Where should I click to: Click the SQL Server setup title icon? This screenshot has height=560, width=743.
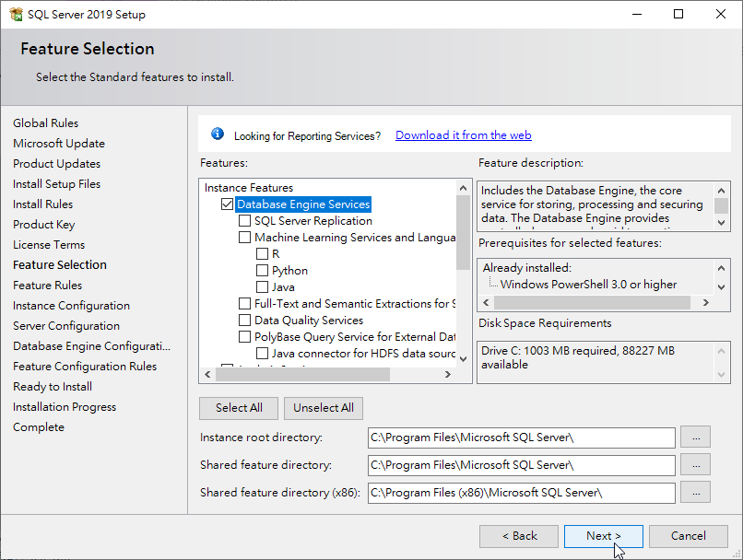pos(16,14)
